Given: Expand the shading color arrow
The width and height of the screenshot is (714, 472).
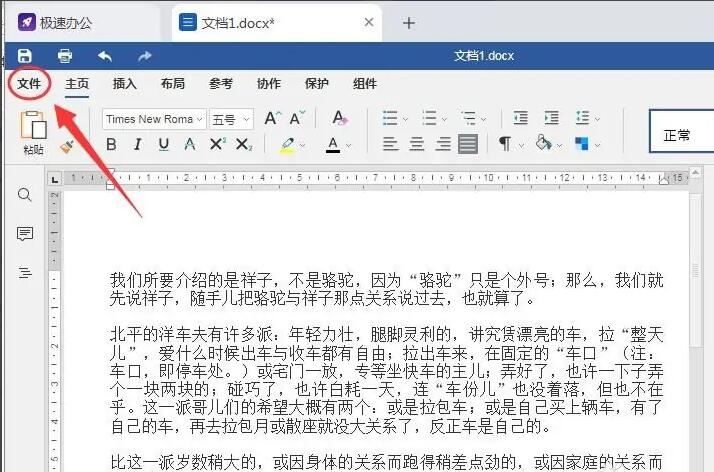Looking at the screenshot, I should coord(560,146).
